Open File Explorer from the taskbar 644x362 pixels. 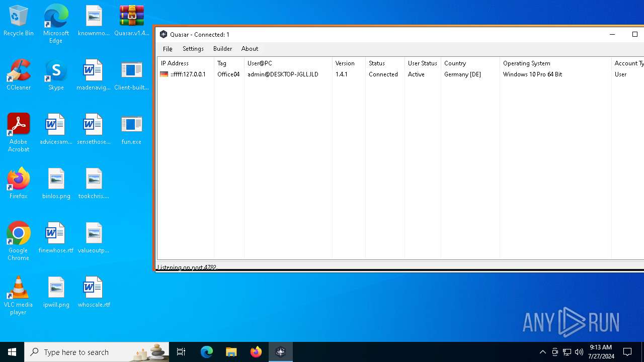(231, 352)
